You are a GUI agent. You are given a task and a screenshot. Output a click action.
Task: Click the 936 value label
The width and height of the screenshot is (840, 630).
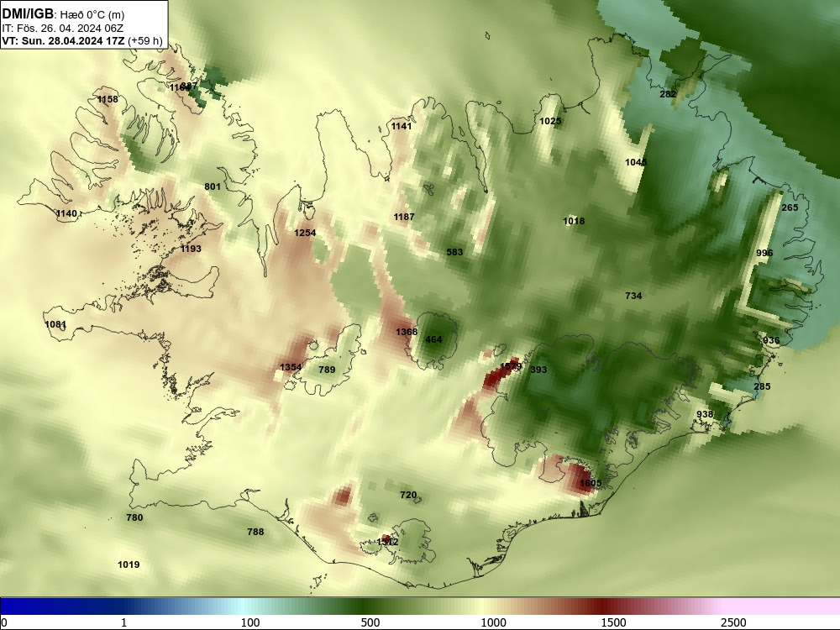coord(771,341)
